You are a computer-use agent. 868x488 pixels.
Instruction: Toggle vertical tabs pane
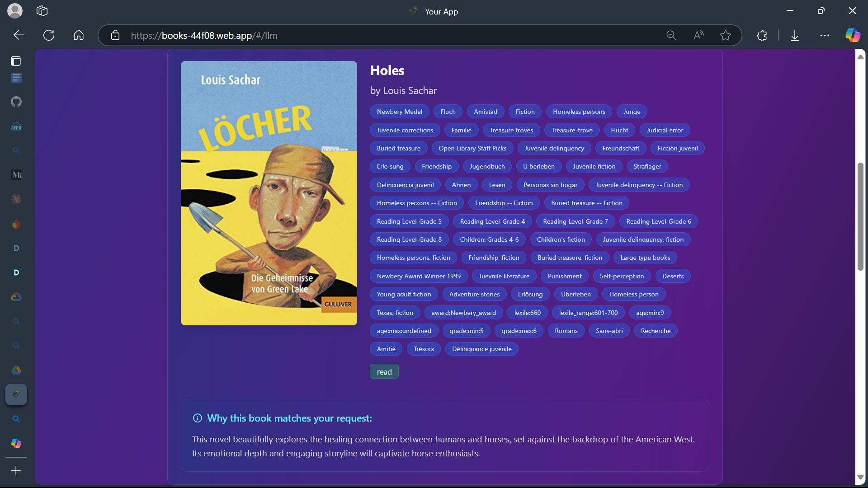[x=16, y=61]
